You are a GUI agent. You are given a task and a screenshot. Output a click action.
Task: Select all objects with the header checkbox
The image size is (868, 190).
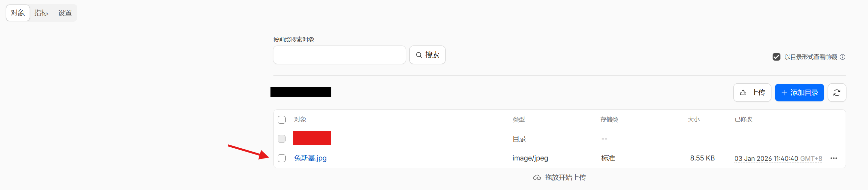282,119
